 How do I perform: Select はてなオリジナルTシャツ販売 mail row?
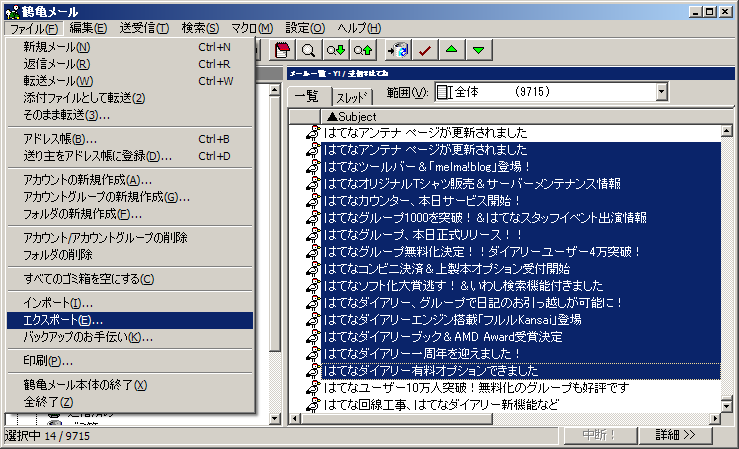point(521,183)
